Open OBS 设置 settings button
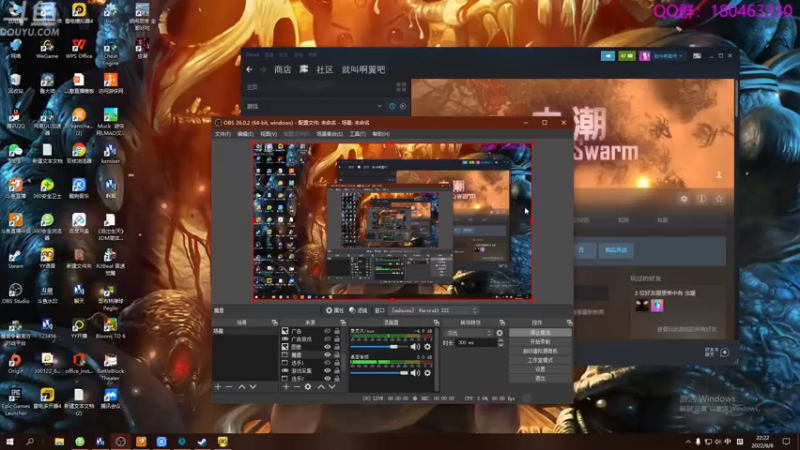This screenshot has height=450, width=800. coord(540,369)
